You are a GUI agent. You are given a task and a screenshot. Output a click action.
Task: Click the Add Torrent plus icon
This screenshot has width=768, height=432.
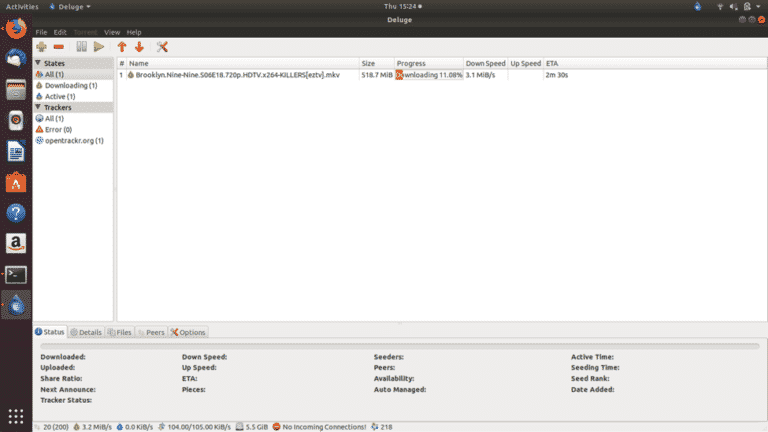point(41,47)
